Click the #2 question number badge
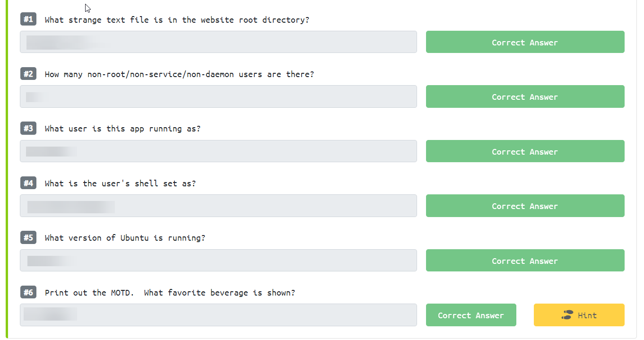 point(28,74)
